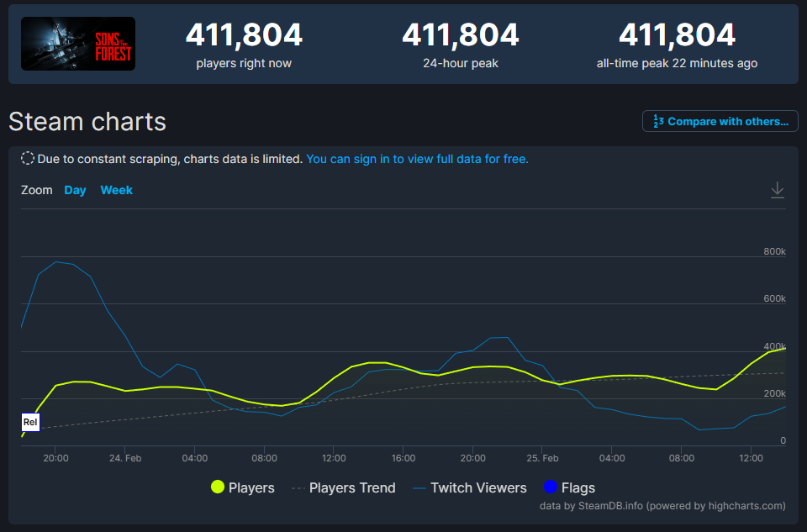
Task: Click the ranking icon in Compare button
Action: [x=658, y=121]
